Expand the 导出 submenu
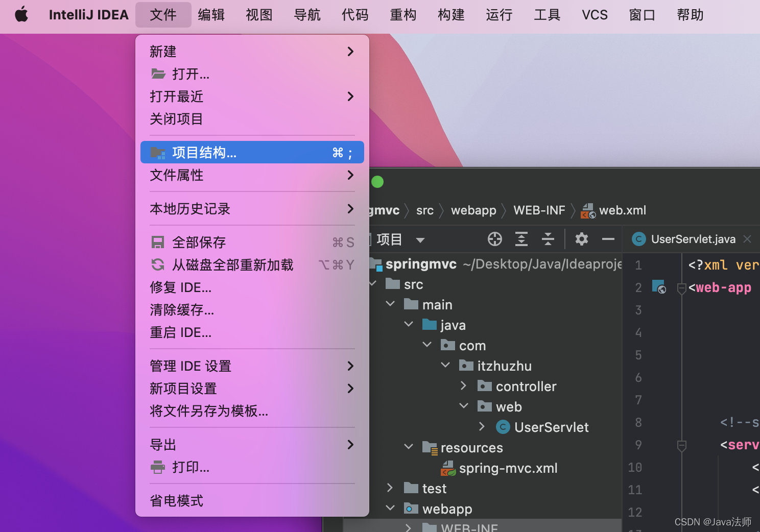 click(x=252, y=445)
